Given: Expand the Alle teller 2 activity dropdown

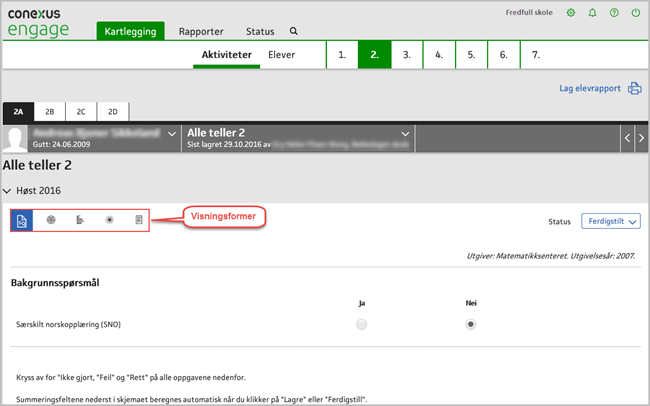Looking at the screenshot, I should pos(405,133).
